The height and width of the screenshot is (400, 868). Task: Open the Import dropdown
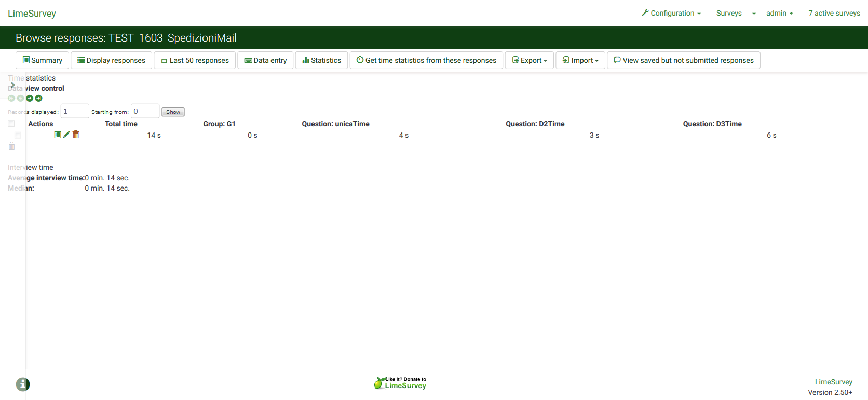tap(580, 60)
